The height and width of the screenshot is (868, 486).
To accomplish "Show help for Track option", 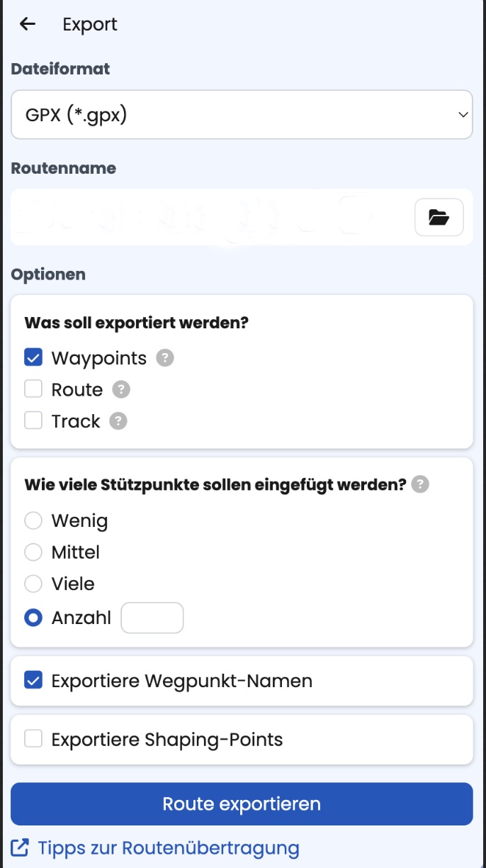I will [x=118, y=421].
